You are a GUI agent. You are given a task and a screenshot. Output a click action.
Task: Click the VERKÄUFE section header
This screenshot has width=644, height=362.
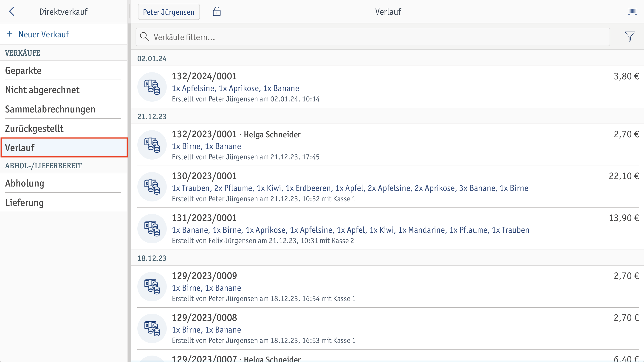[23, 53]
